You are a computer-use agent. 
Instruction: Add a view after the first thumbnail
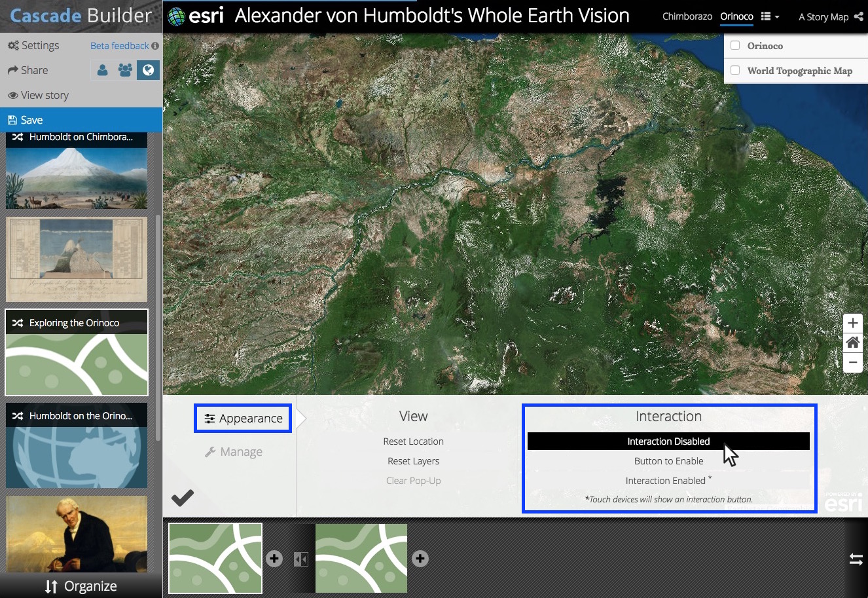pyautogui.click(x=274, y=559)
